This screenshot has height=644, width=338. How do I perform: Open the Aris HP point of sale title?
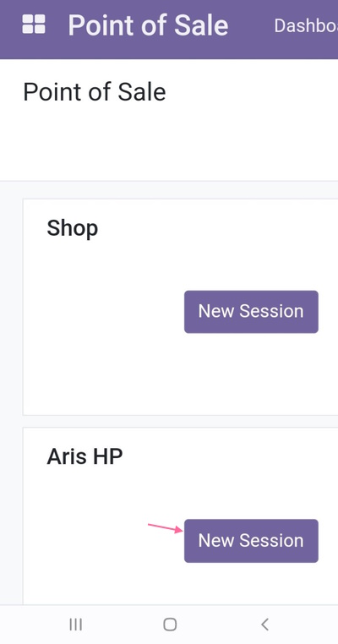coord(84,456)
